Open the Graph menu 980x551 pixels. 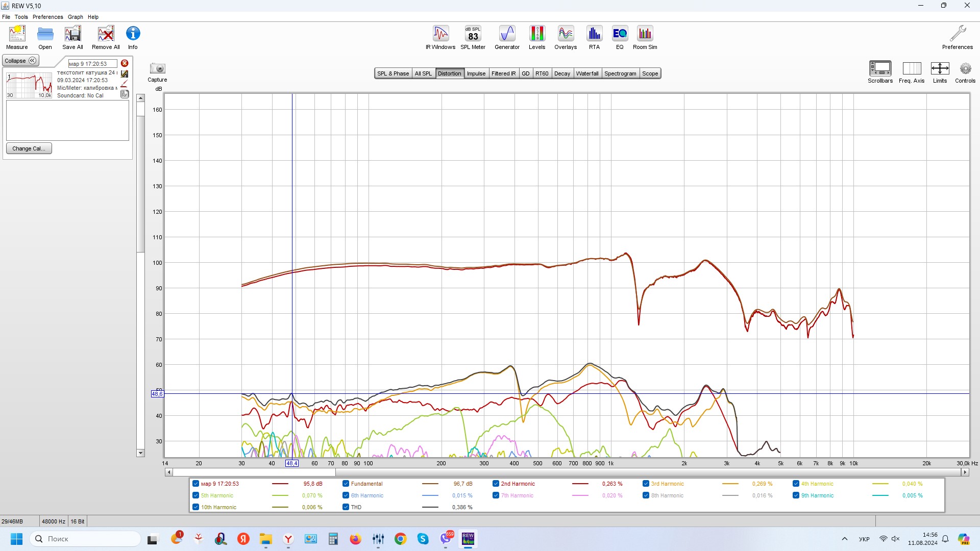(x=75, y=17)
